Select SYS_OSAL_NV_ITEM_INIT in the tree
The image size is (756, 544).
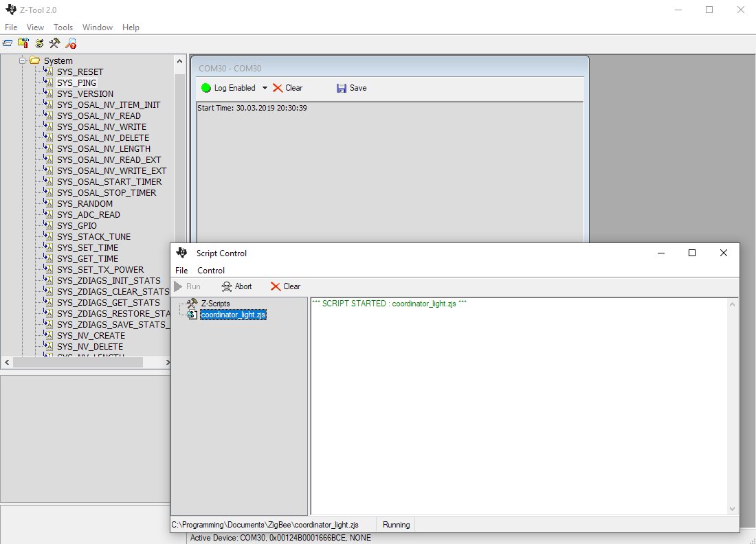109,104
